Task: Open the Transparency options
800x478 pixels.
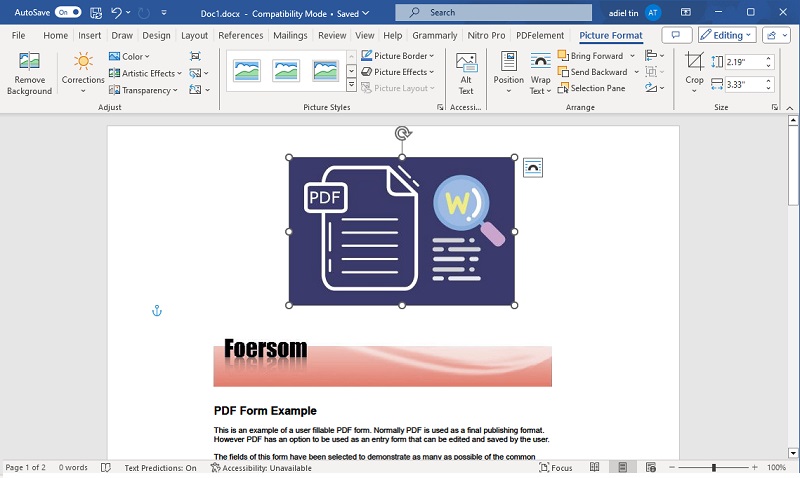Action: [143, 90]
